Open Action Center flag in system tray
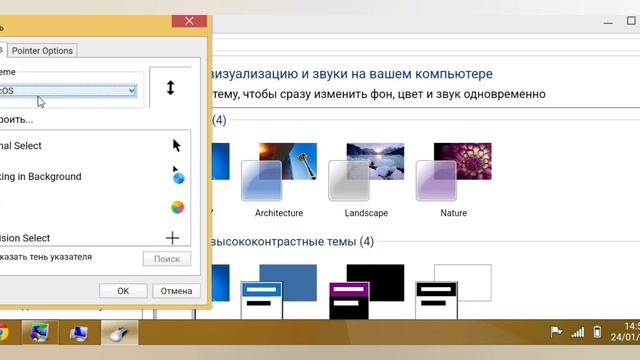 pyautogui.click(x=556, y=332)
